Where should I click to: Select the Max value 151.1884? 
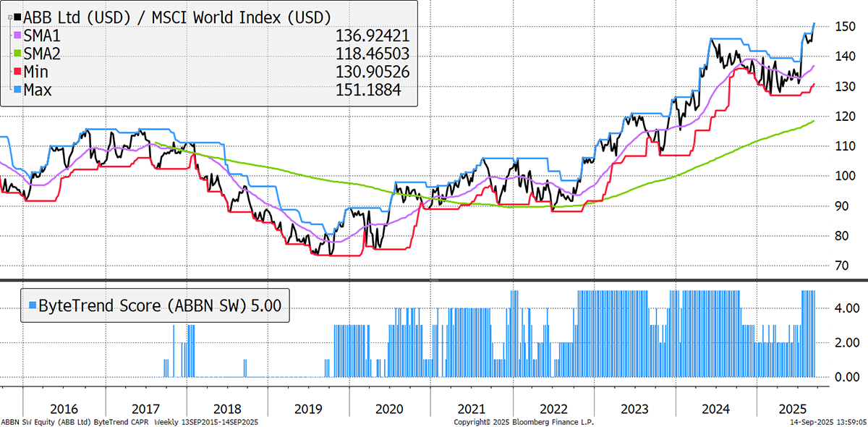point(368,90)
